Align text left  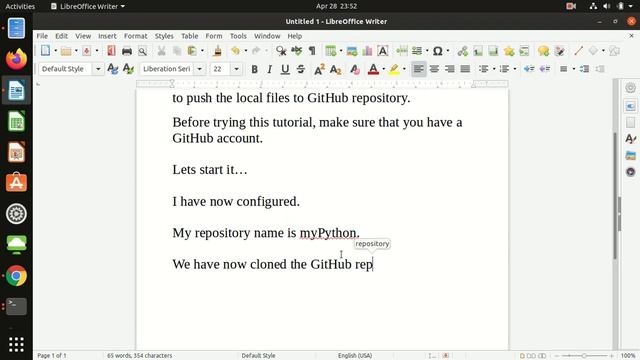pos(418,69)
